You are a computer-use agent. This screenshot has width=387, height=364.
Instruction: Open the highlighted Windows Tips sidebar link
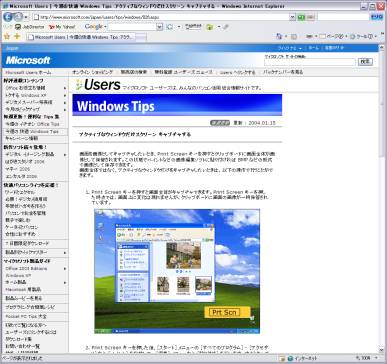coord(32,131)
